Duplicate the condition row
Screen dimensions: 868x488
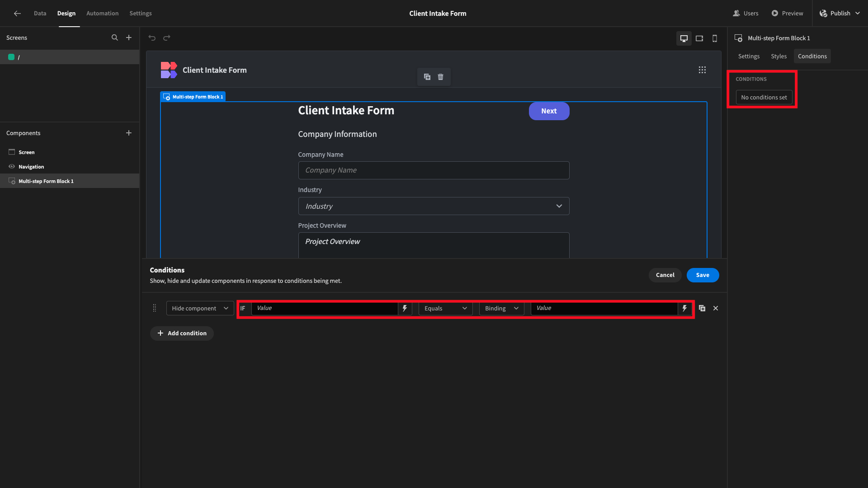(x=702, y=308)
